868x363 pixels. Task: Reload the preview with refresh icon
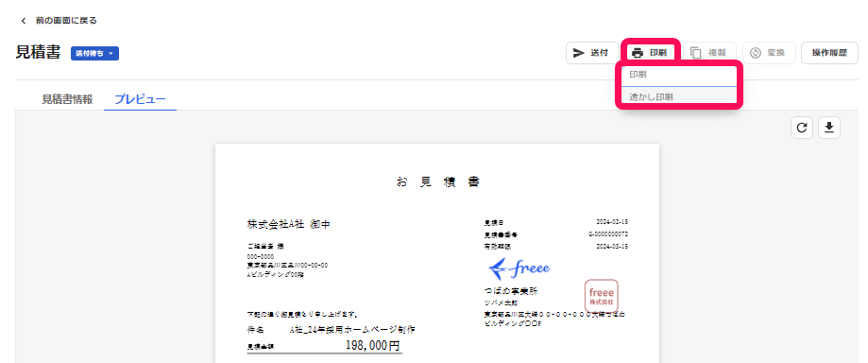[802, 128]
